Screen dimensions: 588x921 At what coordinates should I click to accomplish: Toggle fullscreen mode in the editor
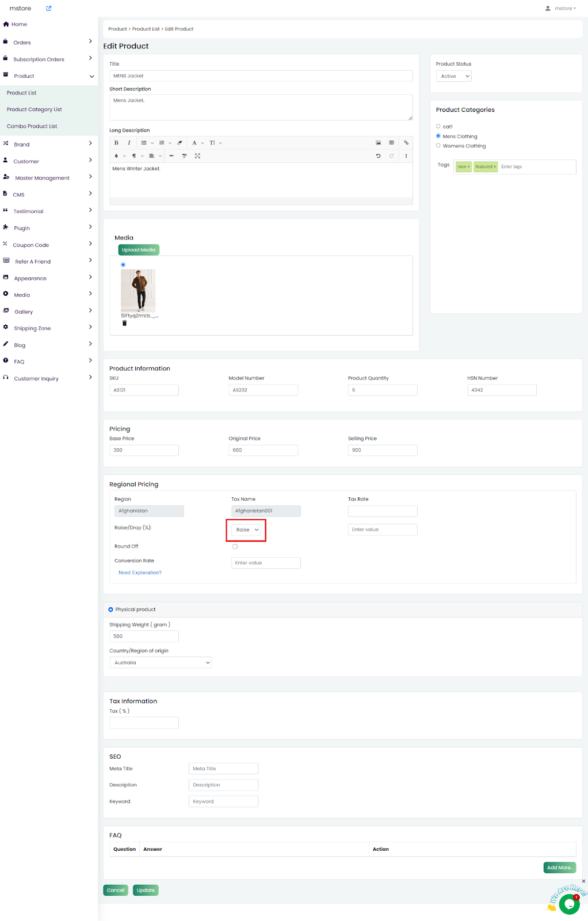(197, 156)
